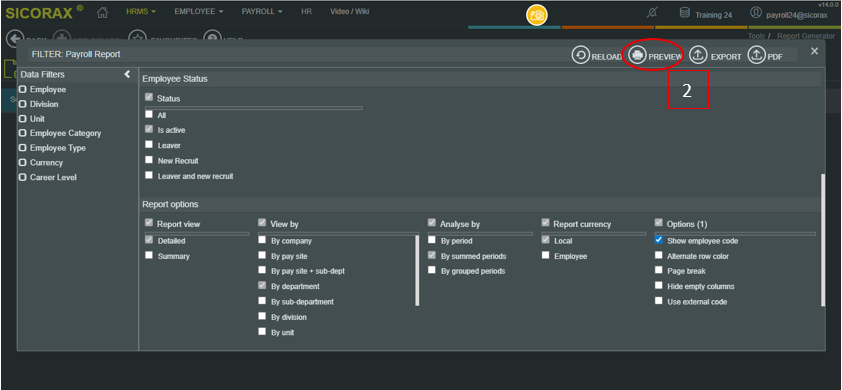Check the By company checkbox
Image resolution: width=842 pixels, height=390 pixels.
262,240
